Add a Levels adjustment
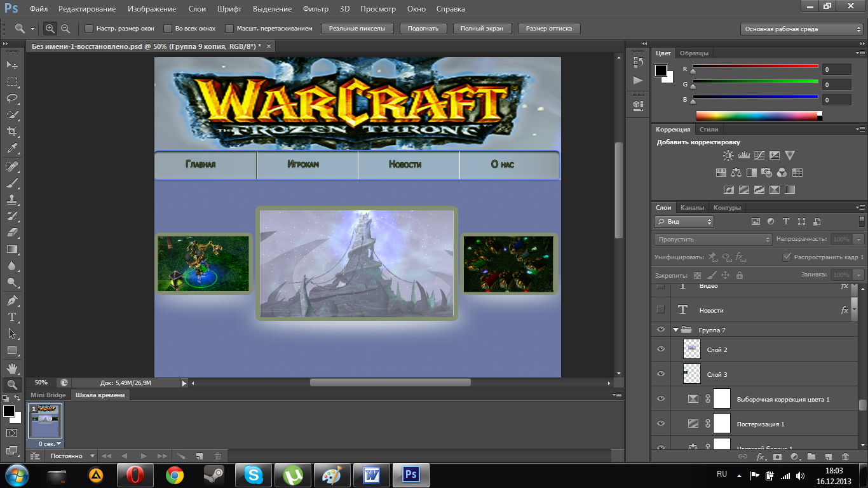This screenshot has height=488, width=868. [x=743, y=155]
